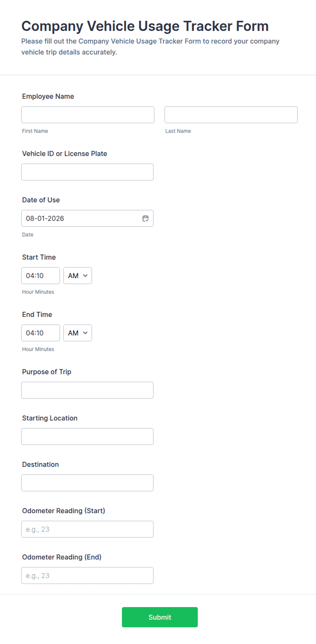Click the Start Time dropdown chevron arrow
The width and height of the screenshot is (316, 644).
[x=85, y=275]
